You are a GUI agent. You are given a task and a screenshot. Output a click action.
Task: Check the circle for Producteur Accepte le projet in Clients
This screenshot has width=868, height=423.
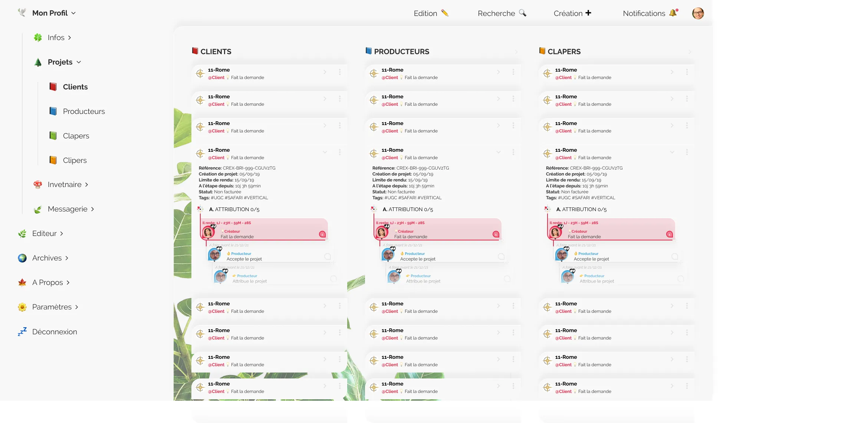[x=328, y=256]
